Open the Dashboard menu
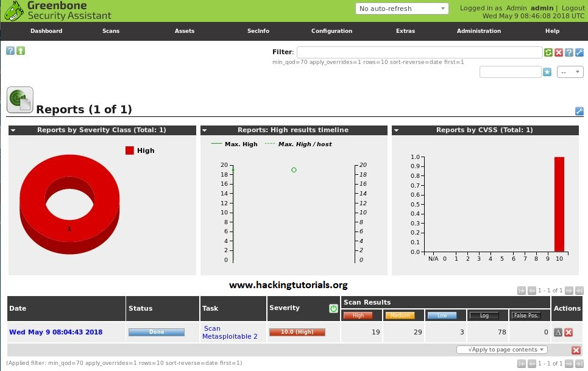588x371 pixels. [x=46, y=31]
